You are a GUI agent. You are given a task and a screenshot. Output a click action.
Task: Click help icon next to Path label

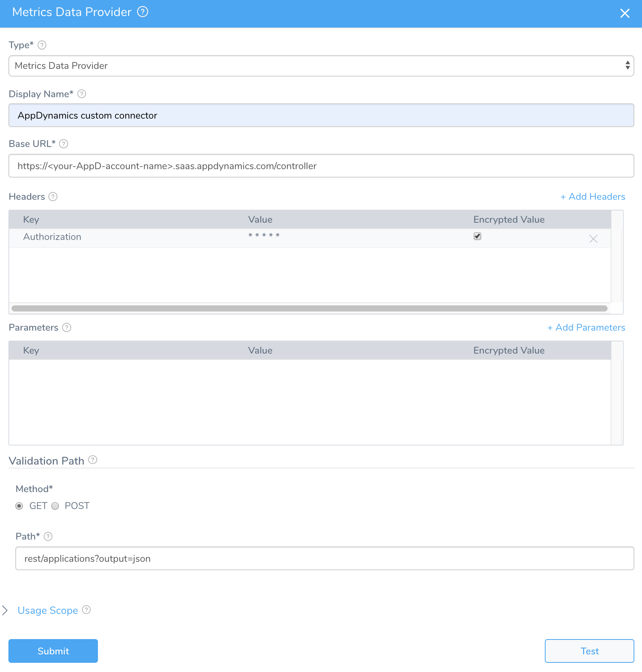[x=48, y=537]
